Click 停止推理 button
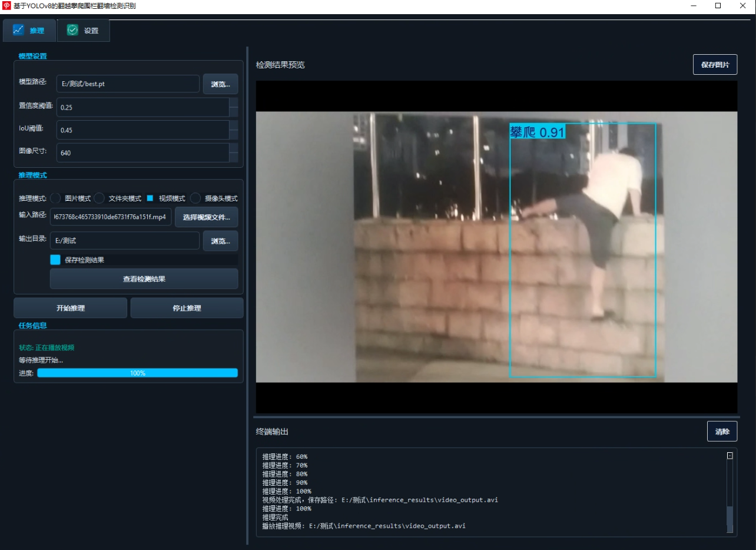Image resolution: width=756 pixels, height=550 pixels. (x=187, y=308)
